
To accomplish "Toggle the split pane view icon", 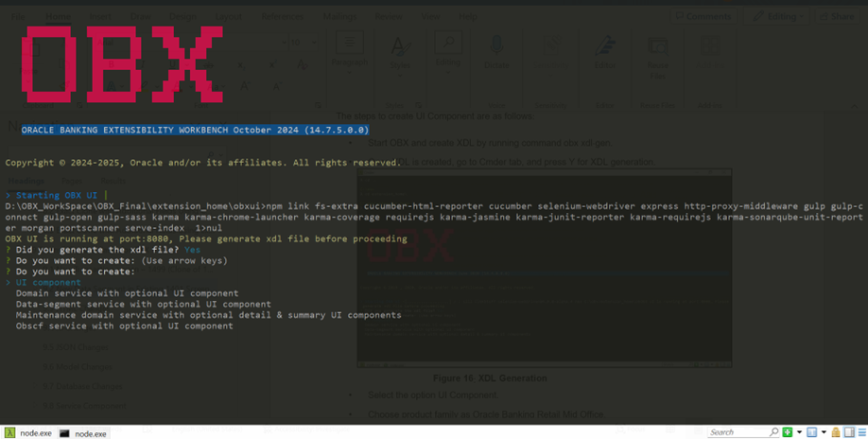I will coord(849,431).
